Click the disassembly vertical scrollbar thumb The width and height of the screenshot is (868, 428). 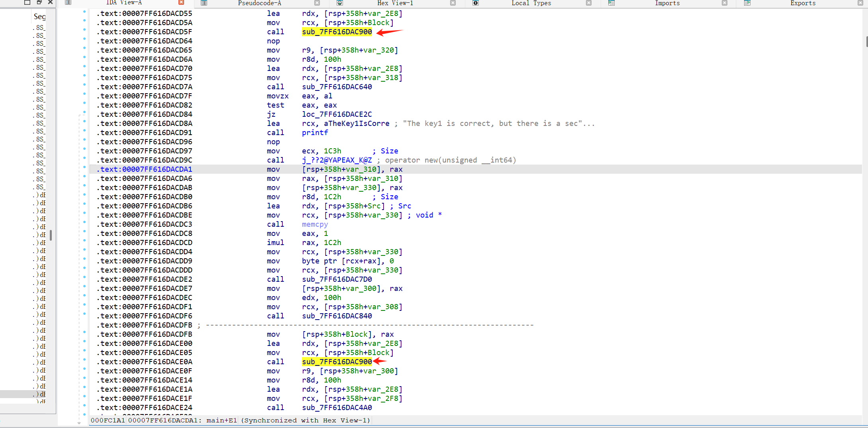coord(866,41)
